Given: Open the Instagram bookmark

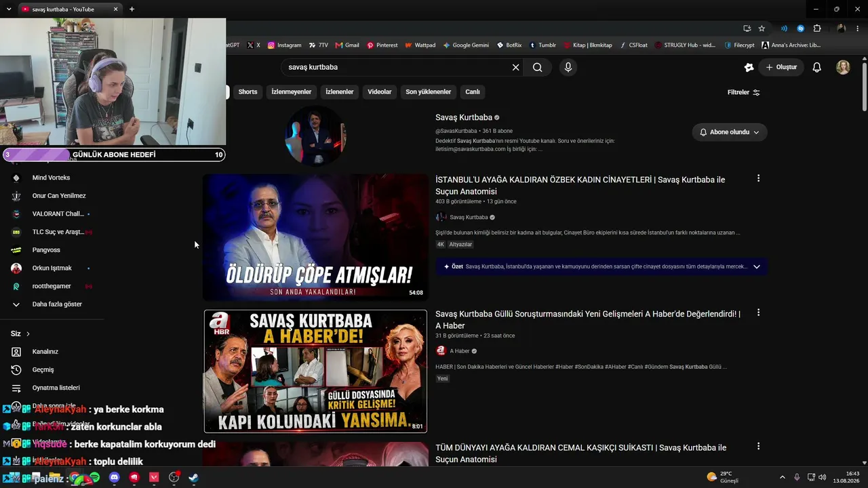Looking at the screenshot, I should click(x=284, y=45).
